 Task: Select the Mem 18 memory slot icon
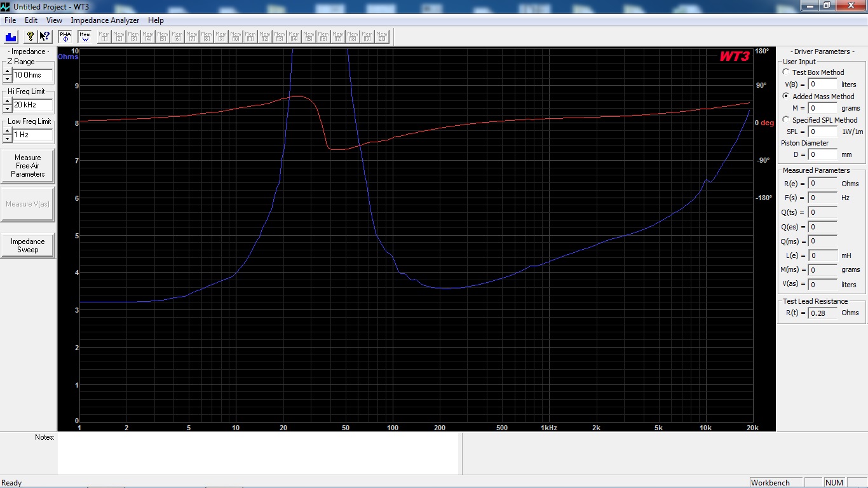(353, 37)
